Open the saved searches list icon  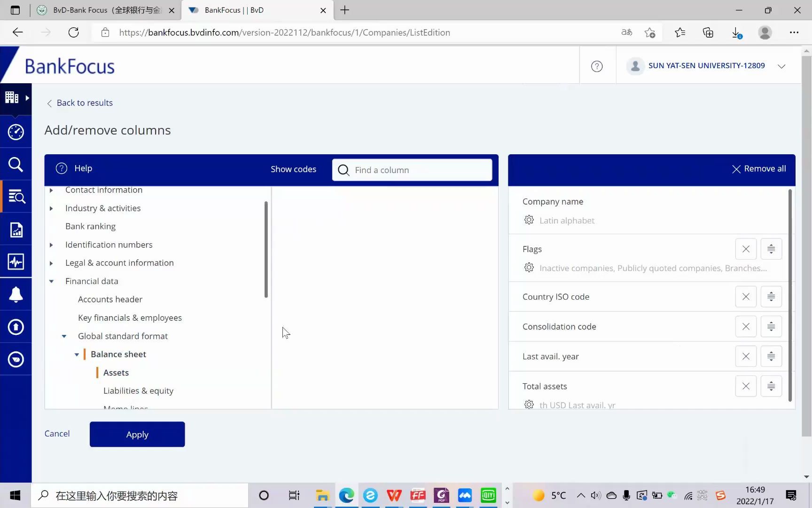click(16, 197)
